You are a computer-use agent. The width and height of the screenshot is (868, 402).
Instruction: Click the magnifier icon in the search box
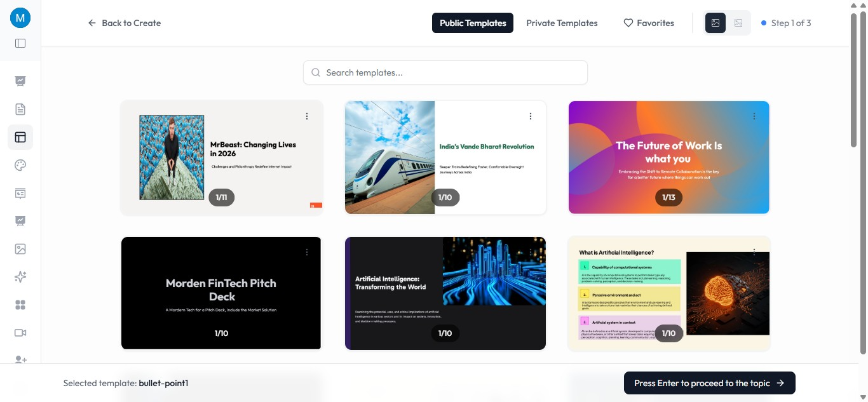click(316, 72)
